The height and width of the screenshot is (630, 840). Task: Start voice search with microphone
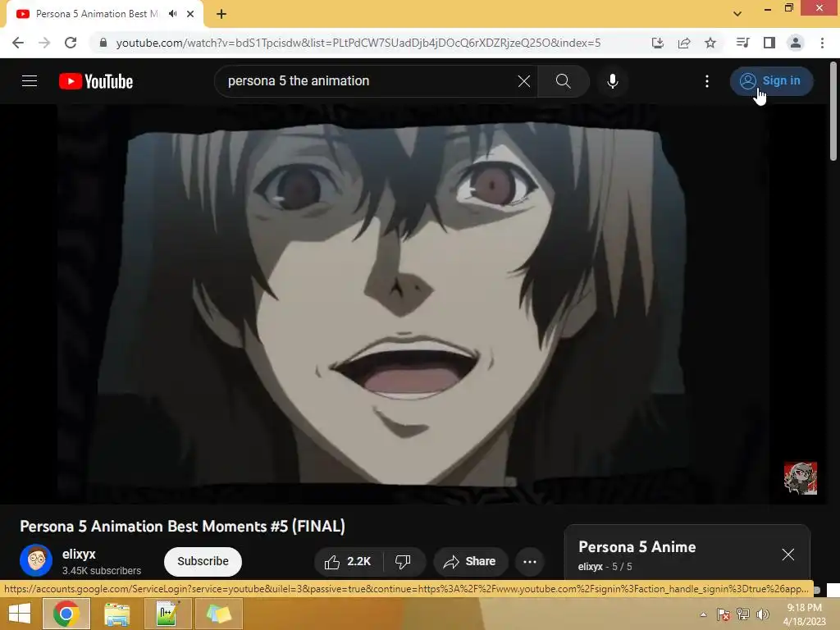coord(613,81)
